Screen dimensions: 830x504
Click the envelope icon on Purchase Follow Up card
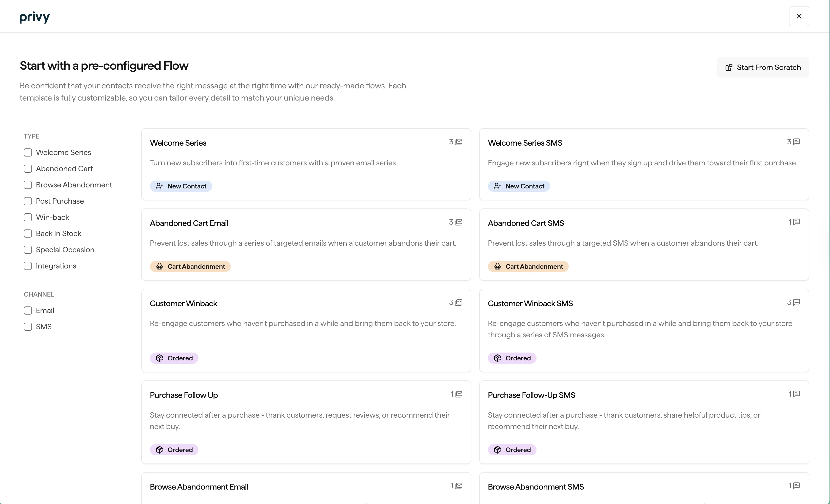click(x=459, y=394)
